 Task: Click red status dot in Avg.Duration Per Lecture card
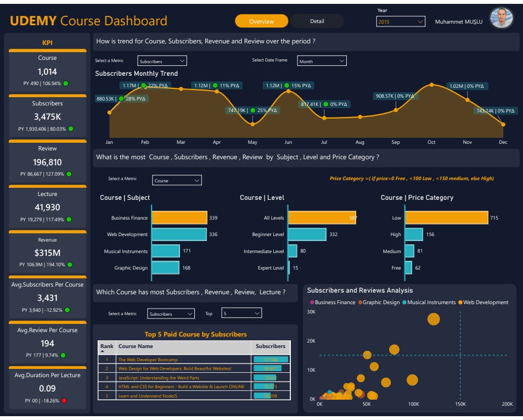pyautogui.click(x=64, y=401)
